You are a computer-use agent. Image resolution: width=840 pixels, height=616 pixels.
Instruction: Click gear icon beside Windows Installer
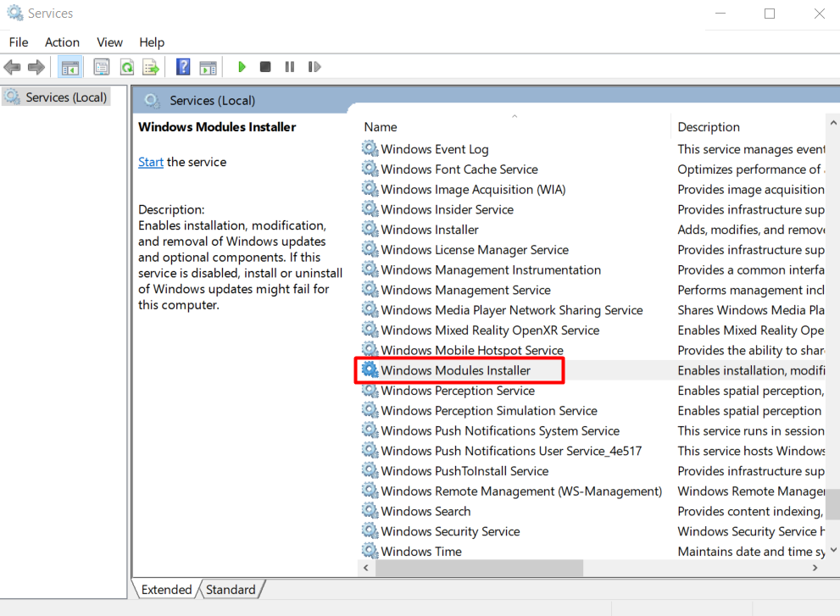[x=370, y=229]
